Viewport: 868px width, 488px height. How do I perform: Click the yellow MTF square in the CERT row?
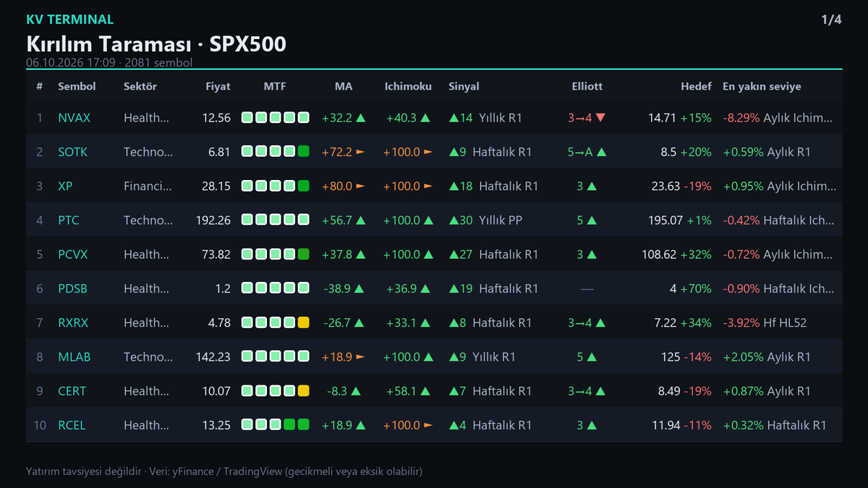coord(303,391)
